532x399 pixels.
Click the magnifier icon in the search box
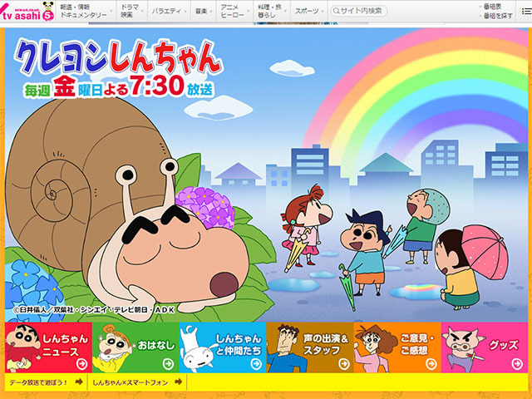point(336,11)
